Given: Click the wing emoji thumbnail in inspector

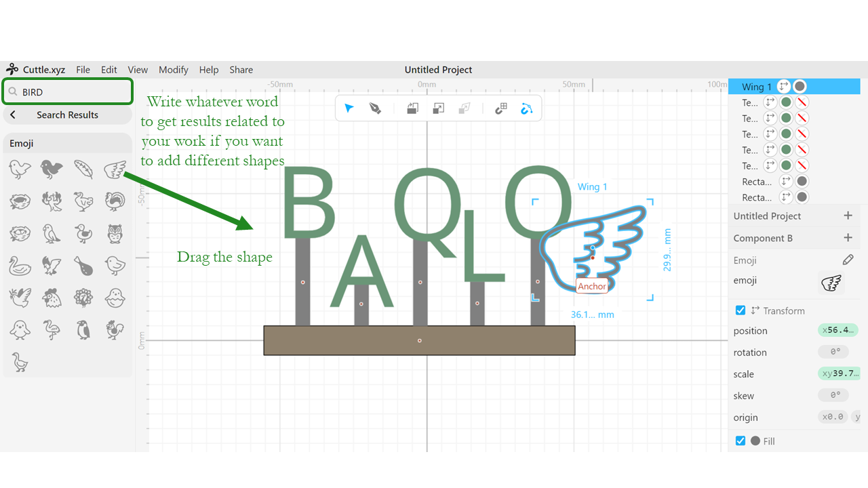Looking at the screenshot, I should (x=831, y=283).
